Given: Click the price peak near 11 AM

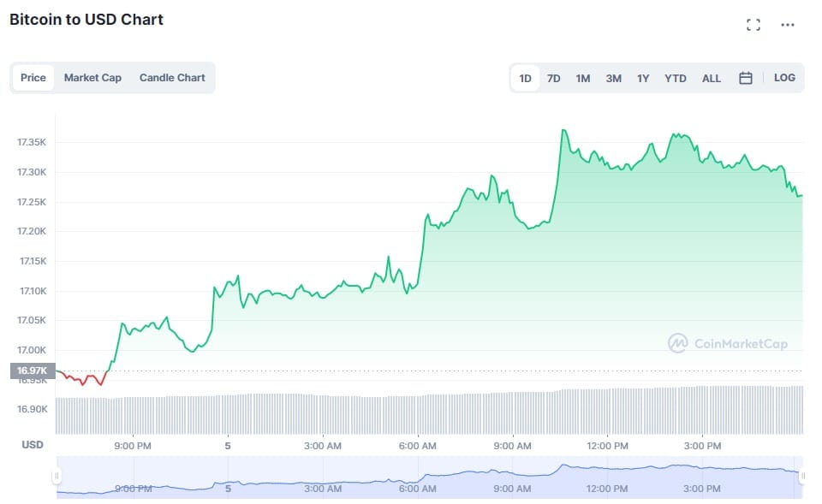Looking at the screenshot, I should [x=563, y=130].
